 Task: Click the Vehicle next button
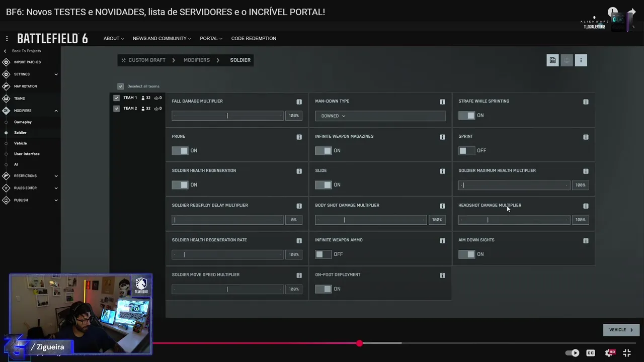tap(621, 330)
